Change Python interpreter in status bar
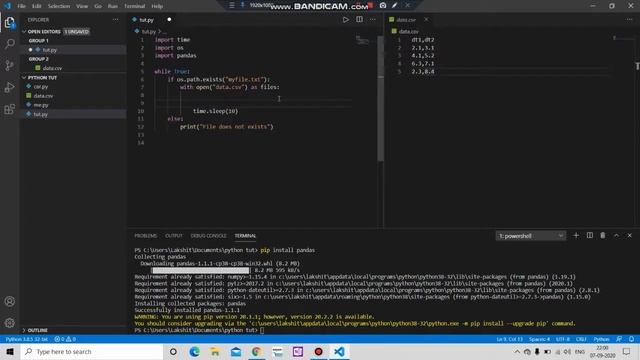Viewport: 640px width, 360px height. [27, 339]
